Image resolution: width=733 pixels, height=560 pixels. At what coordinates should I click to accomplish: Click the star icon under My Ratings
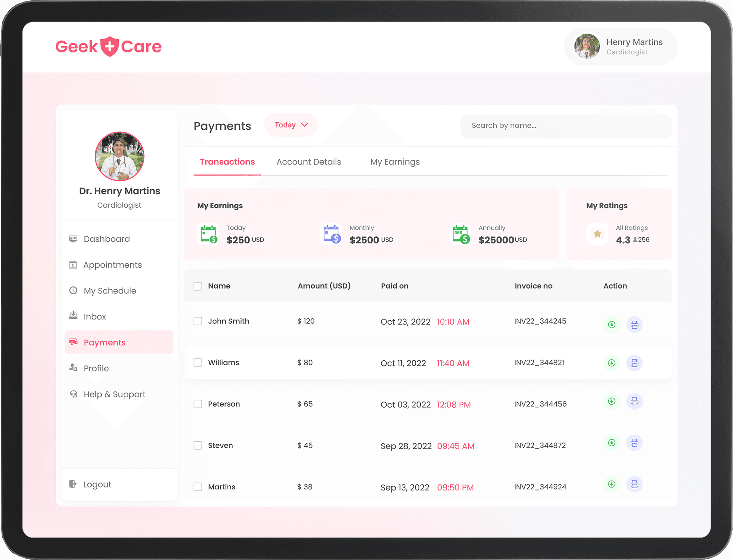tap(597, 234)
